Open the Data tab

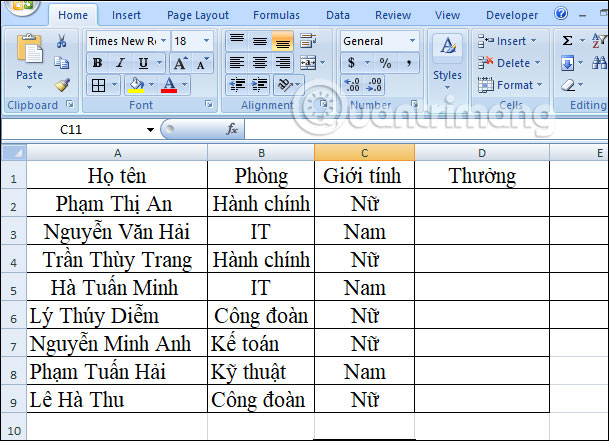(x=338, y=15)
